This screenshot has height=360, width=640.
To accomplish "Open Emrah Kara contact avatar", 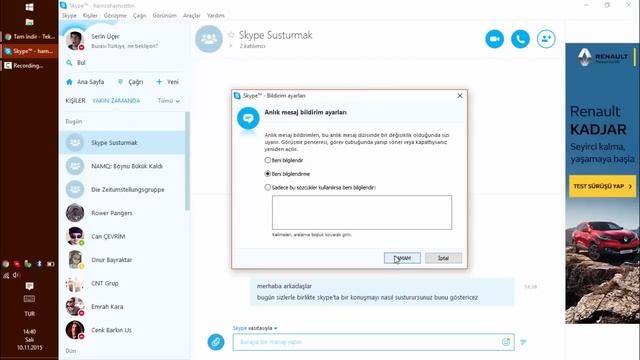I will [x=75, y=307].
